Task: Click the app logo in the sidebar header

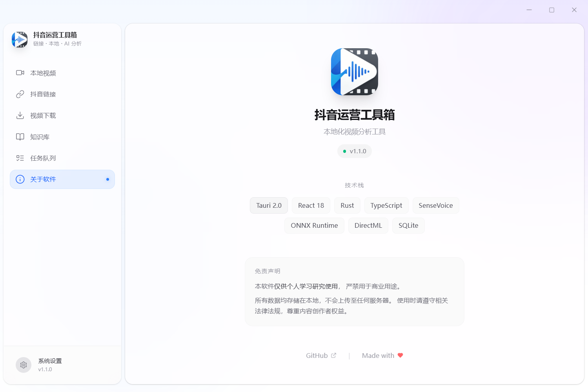Action: coord(20,39)
